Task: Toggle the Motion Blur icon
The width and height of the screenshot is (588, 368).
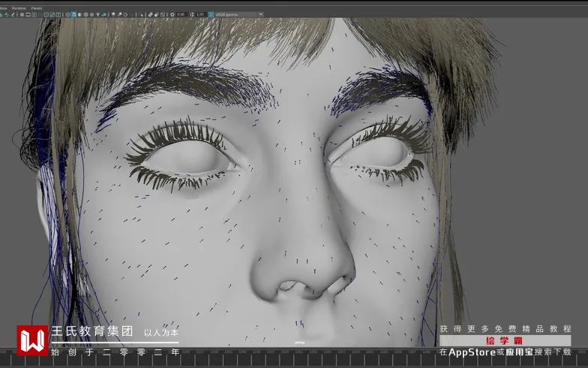Action: point(120,15)
